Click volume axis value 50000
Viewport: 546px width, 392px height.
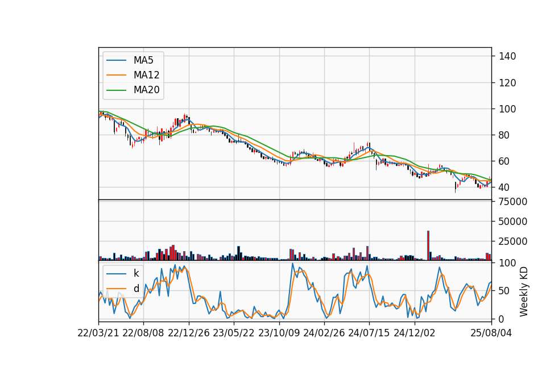(513, 222)
